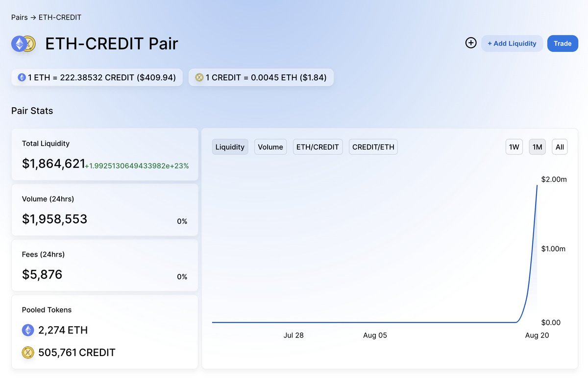Screen dimensions: 588x382
Task: Switch the chart to the Volume view
Action: coord(270,147)
